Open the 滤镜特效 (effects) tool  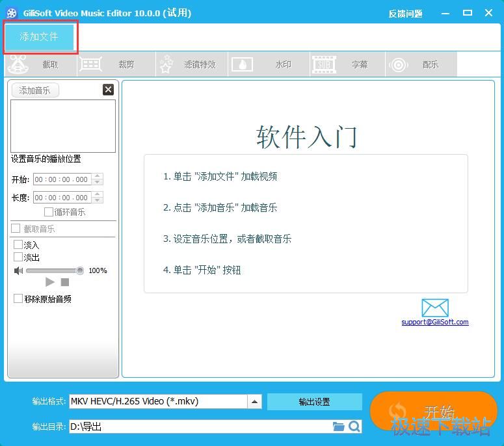(x=192, y=64)
